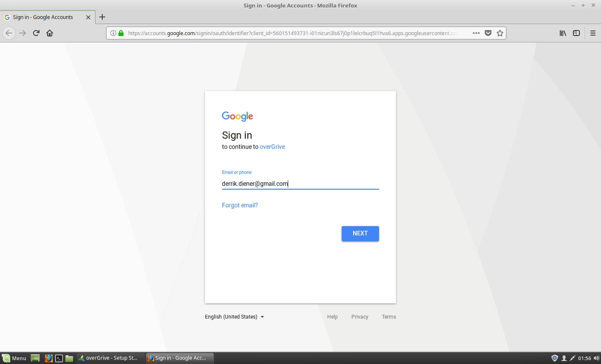Open the Terms link
The height and width of the screenshot is (364, 601).
389,317
